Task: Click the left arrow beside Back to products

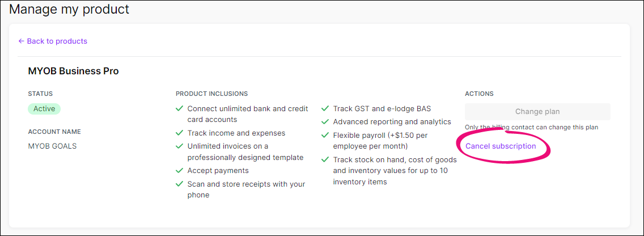Action: [22, 41]
